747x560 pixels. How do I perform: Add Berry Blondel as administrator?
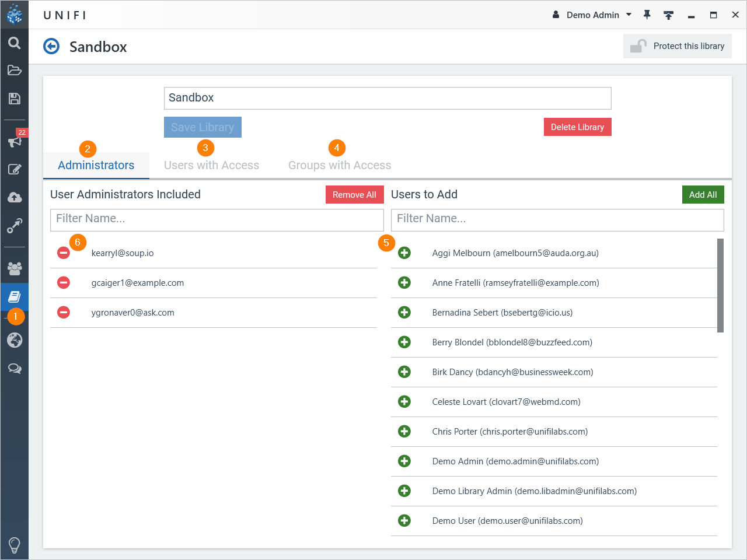pyautogui.click(x=404, y=342)
